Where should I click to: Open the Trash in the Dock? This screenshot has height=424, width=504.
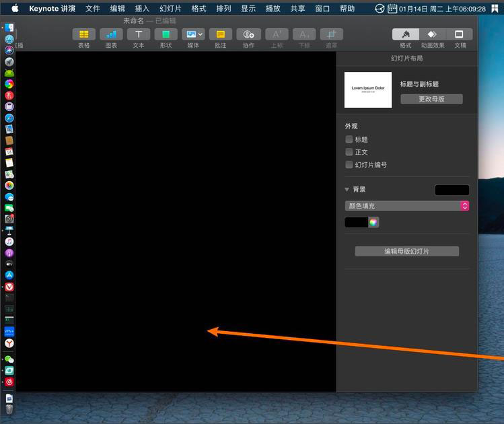pos(9,409)
